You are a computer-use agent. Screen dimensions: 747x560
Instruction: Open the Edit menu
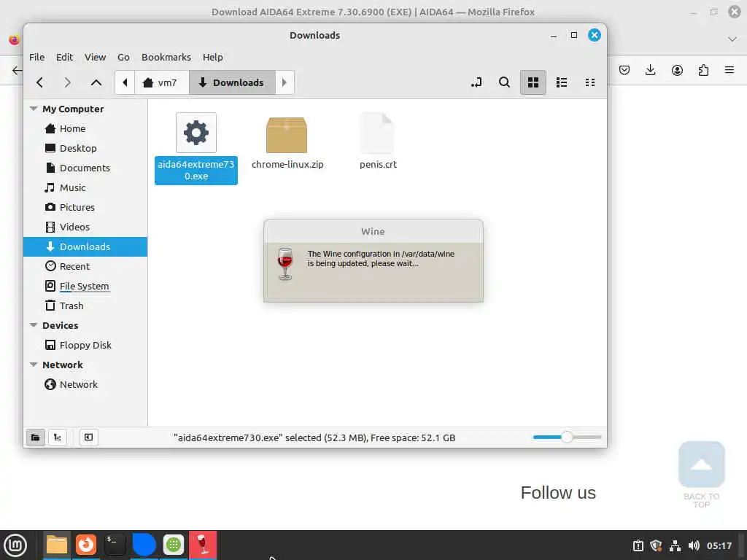[64, 57]
